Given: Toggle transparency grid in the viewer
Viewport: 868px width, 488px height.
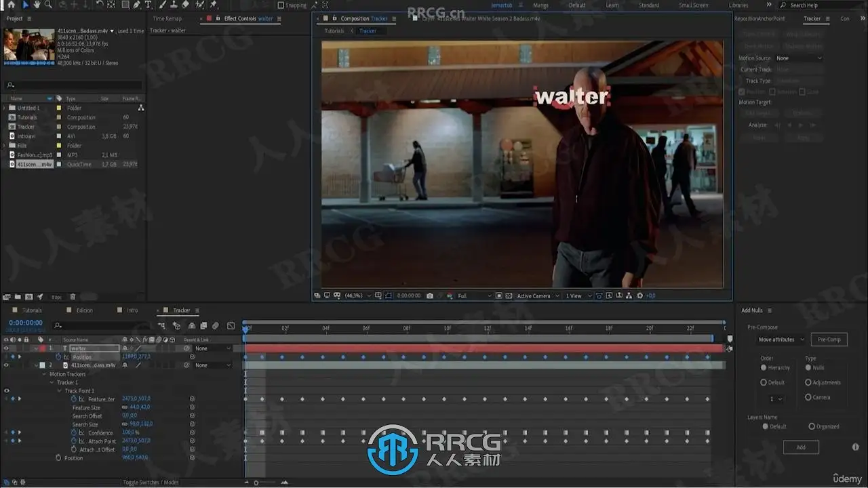Looking at the screenshot, I should pos(509,296).
